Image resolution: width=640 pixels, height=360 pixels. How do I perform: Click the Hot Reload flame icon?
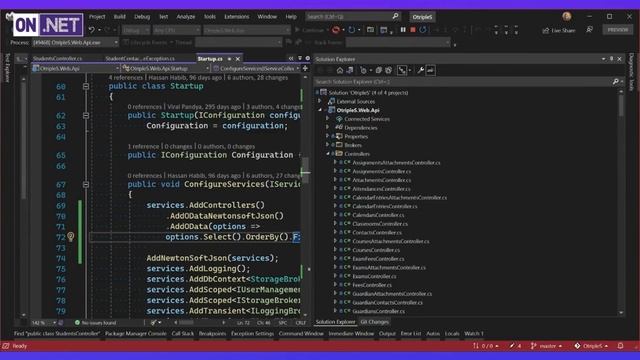coord(336,30)
